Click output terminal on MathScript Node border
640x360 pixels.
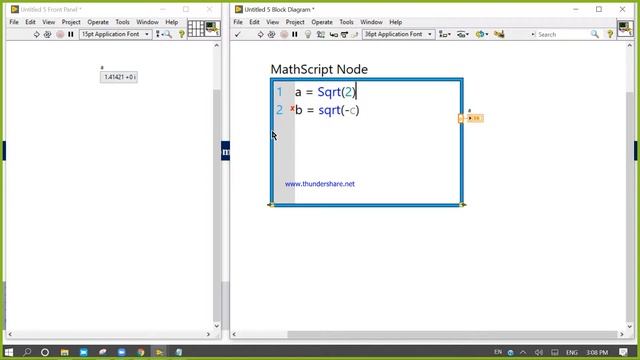pos(461,118)
